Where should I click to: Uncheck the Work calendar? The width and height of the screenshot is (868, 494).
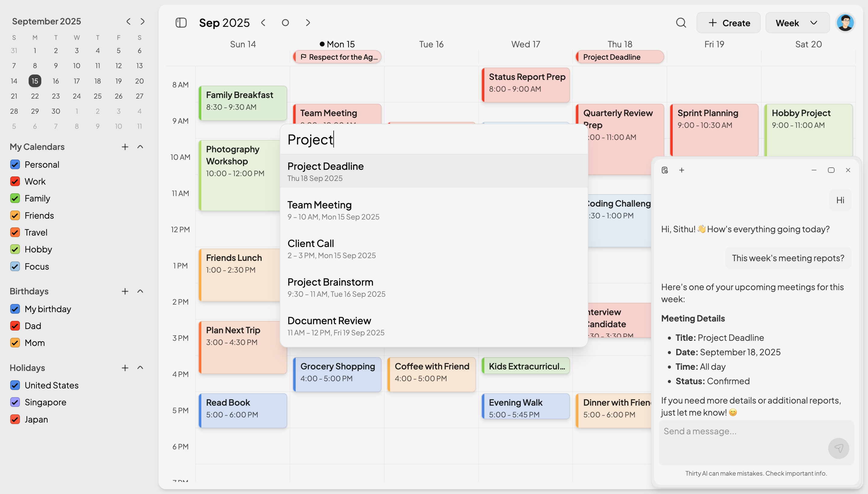point(15,182)
